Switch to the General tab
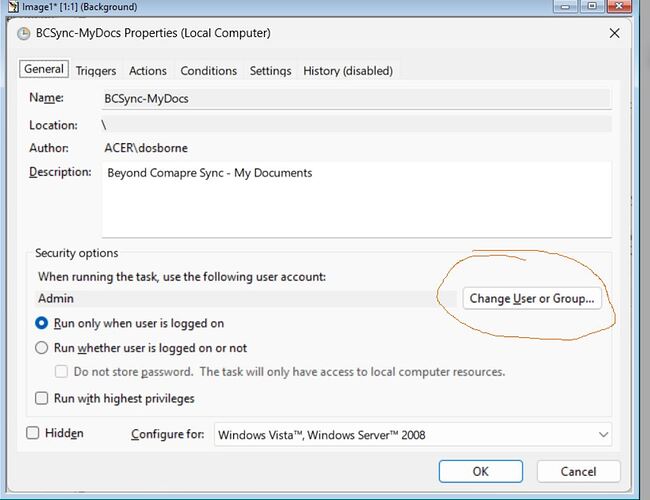650x500 pixels. tap(44, 70)
